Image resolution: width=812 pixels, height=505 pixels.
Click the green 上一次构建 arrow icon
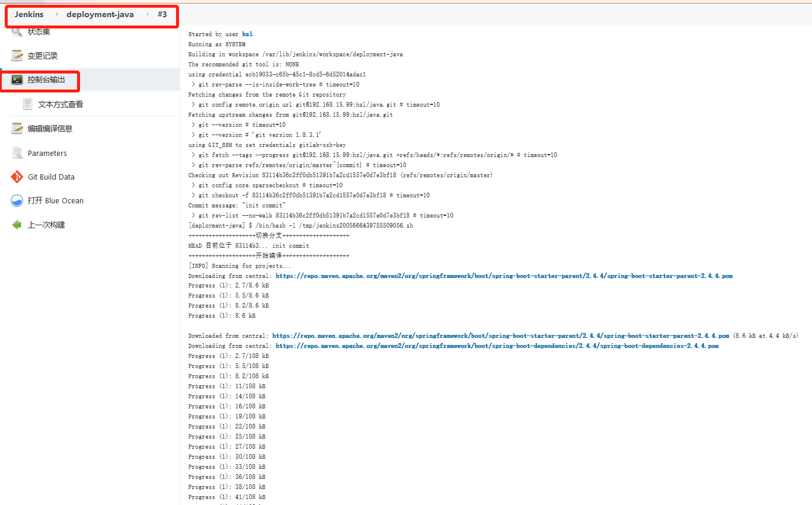point(17,225)
